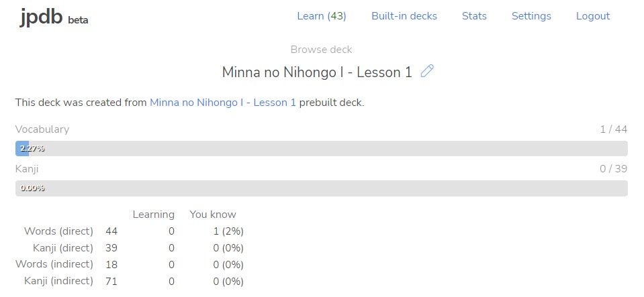Open the jpdb beta home logo
The image size is (644, 297).
pyautogui.click(x=54, y=17)
